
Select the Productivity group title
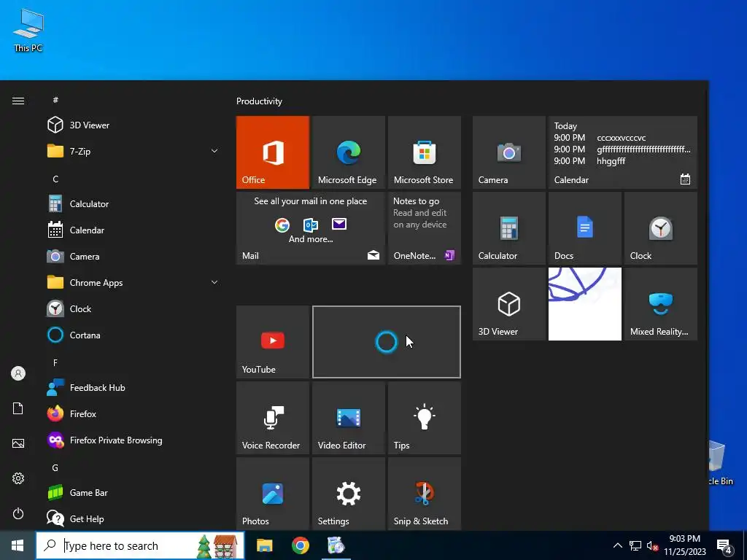coord(259,101)
